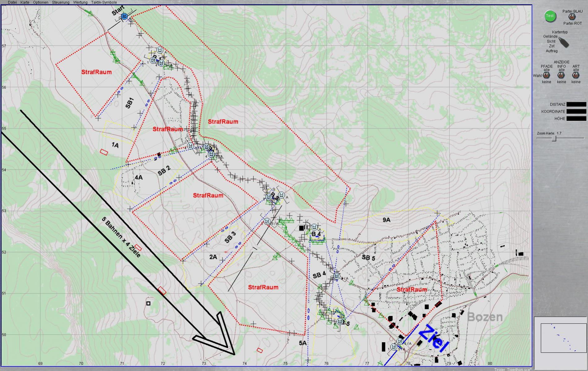Click the unit symbol on Ziel line
The height and width of the screenshot is (371, 588).
(400, 341)
